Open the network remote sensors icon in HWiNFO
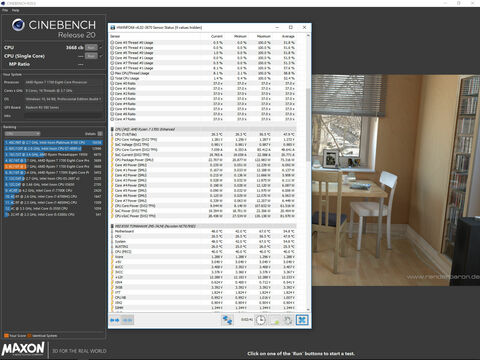Screen dimensions: 480x360 (227, 320)
